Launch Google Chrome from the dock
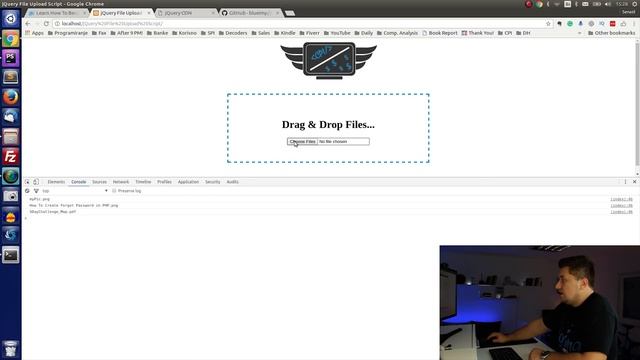This screenshot has height=360, width=640. 11,39
